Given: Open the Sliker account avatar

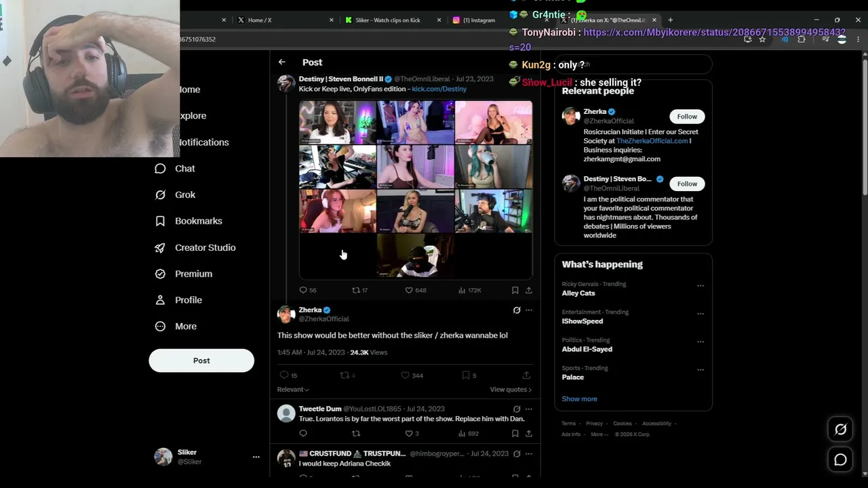Looking at the screenshot, I should (163, 457).
